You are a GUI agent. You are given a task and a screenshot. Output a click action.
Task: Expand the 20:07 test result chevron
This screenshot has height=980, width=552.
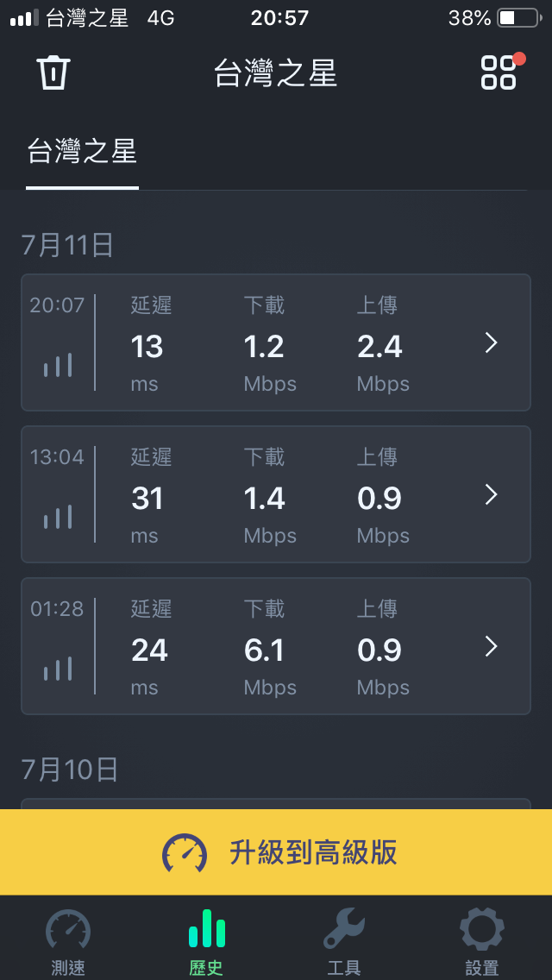point(492,342)
